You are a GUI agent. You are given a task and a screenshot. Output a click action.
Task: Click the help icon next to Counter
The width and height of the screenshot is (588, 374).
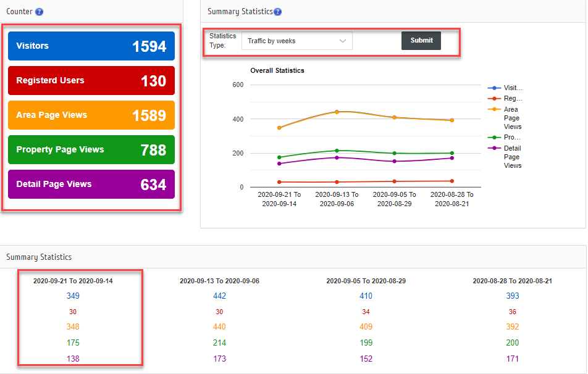pyautogui.click(x=40, y=12)
